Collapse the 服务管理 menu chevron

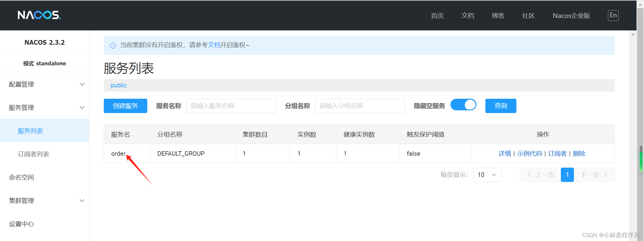pos(82,108)
